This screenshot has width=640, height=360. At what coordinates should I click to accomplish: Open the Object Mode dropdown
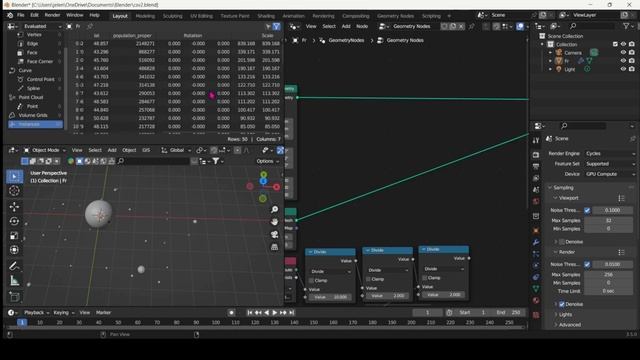44,150
